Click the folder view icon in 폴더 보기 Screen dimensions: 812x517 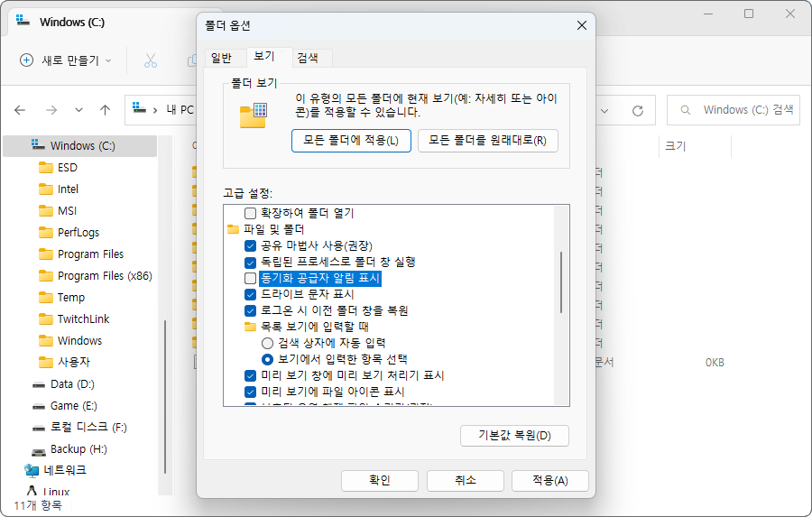pyautogui.click(x=254, y=115)
